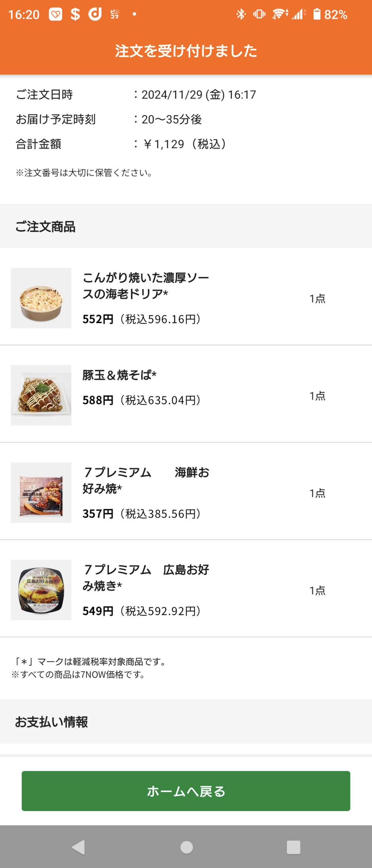Tap the Bluetooth status bar icon
The width and height of the screenshot is (372, 868).
240,15
